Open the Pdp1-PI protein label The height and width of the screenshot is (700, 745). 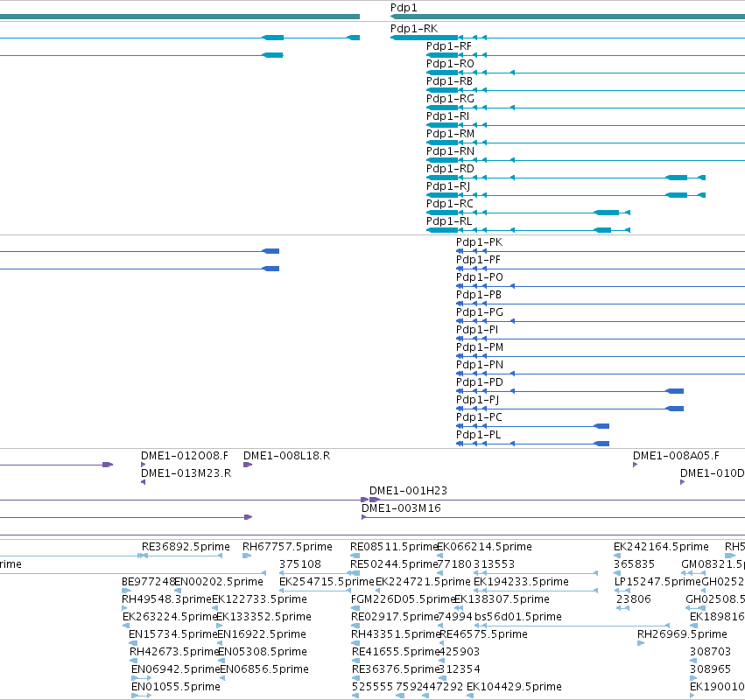pos(477,330)
